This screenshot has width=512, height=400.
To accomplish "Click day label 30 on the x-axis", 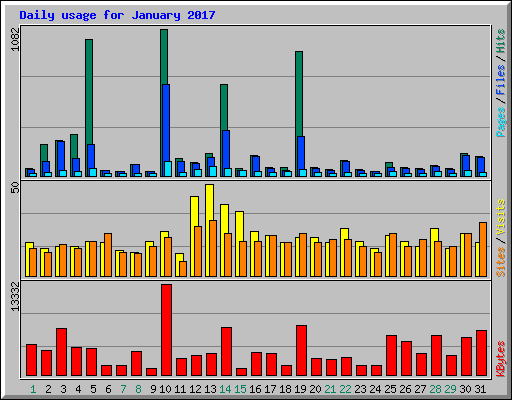I will (465, 389).
